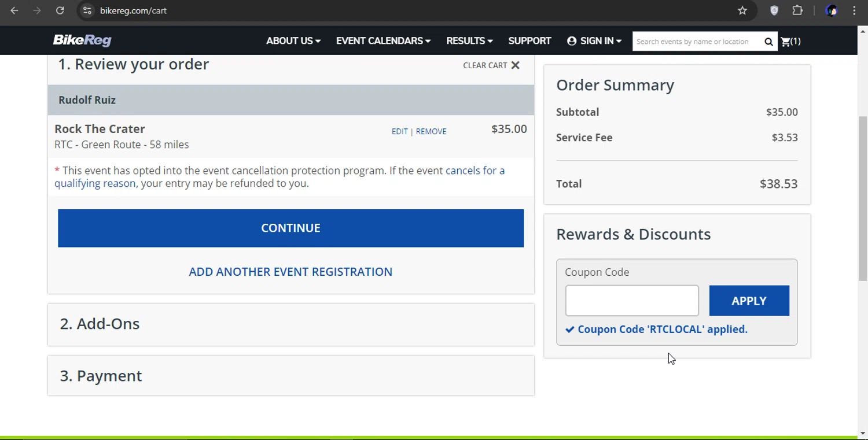Click the BikeReg logo

(x=82, y=40)
